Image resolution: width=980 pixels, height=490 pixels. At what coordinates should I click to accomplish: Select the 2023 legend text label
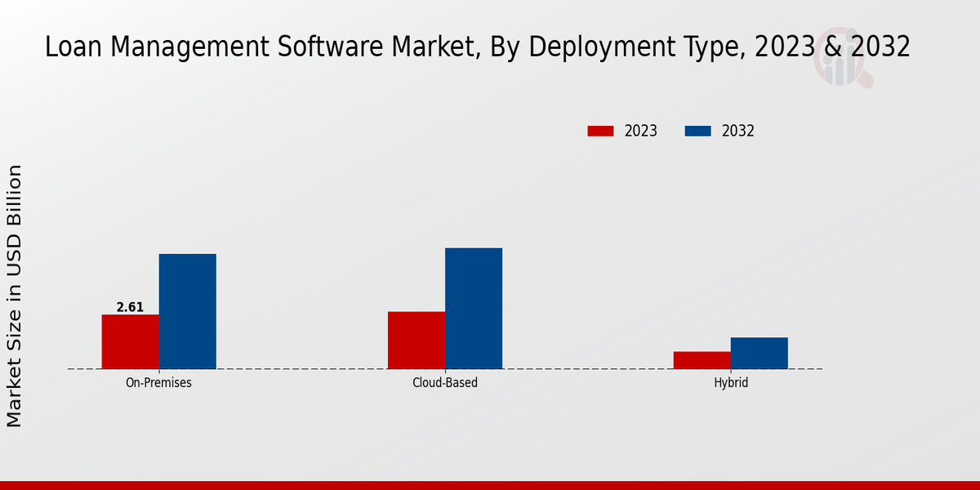640,131
